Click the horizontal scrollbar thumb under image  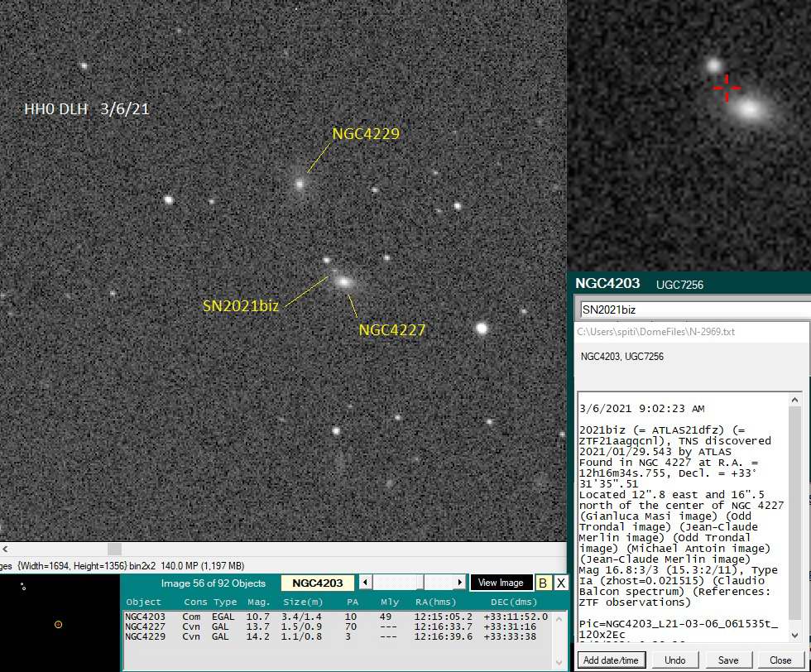pos(114,549)
